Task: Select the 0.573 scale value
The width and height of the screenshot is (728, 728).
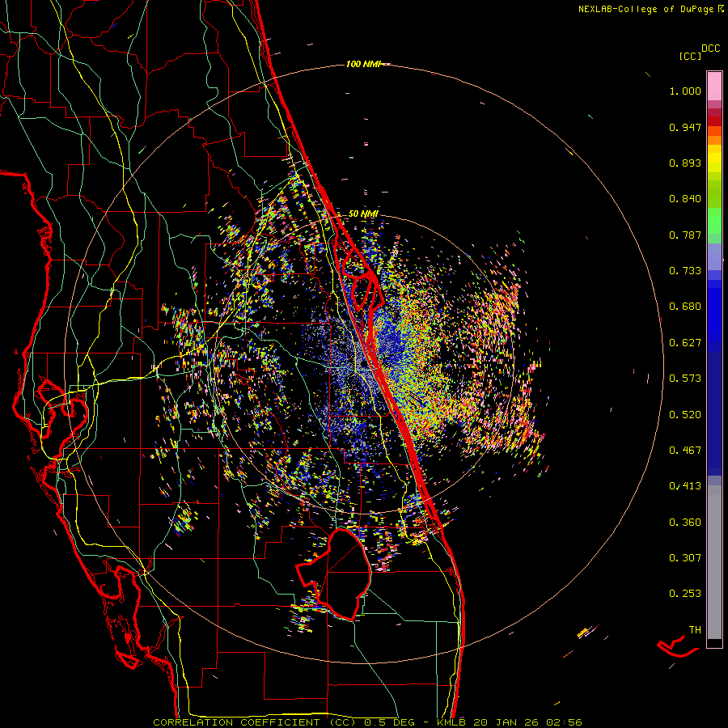Action: [685, 379]
